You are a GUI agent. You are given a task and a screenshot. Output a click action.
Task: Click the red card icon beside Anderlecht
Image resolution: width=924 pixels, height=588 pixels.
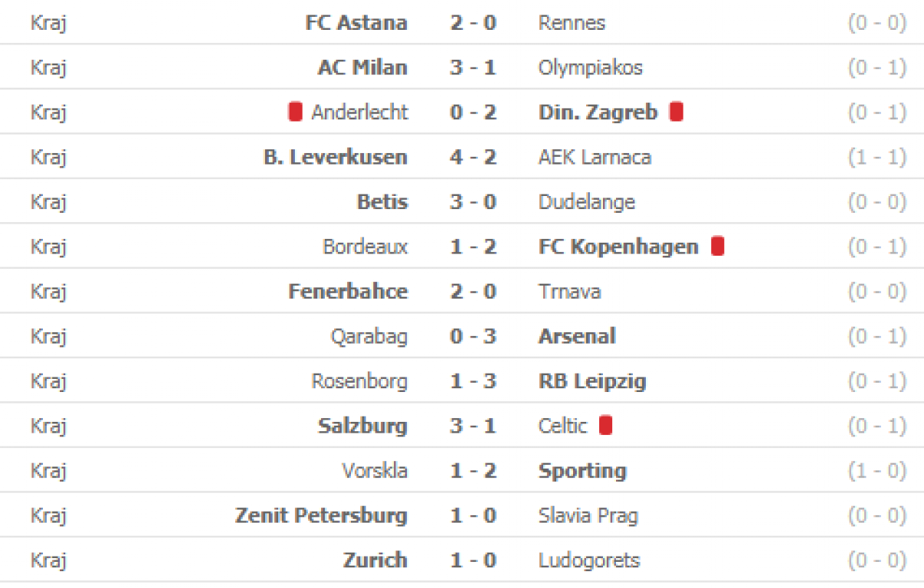(x=295, y=112)
